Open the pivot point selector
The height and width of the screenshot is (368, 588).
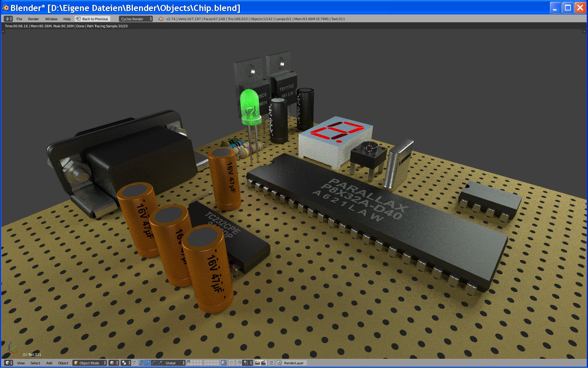coord(126,363)
